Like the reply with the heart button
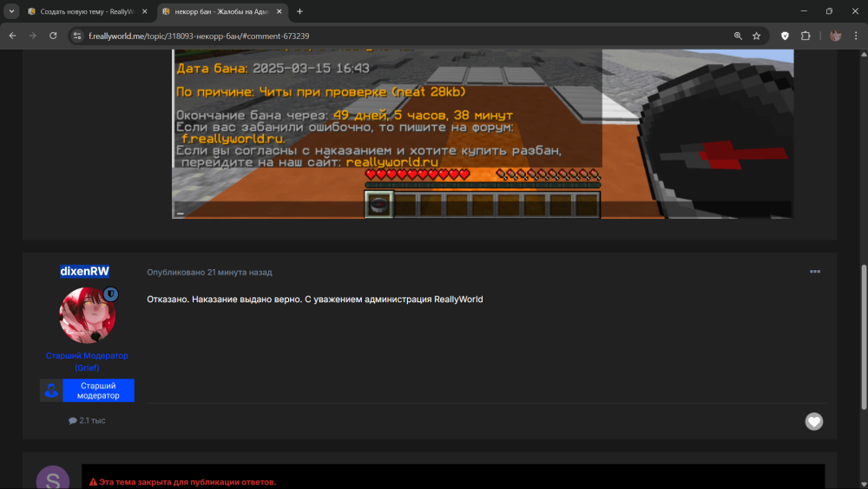The image size is (868, 489). pos(814,421)
